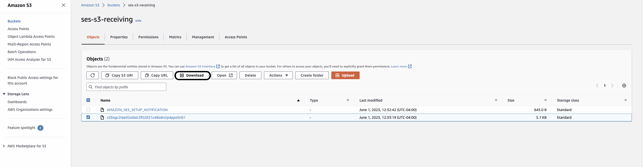This screenshot has height=167, width=644.
Task: Open Block Public Access settings for this account
Action: 33,80
